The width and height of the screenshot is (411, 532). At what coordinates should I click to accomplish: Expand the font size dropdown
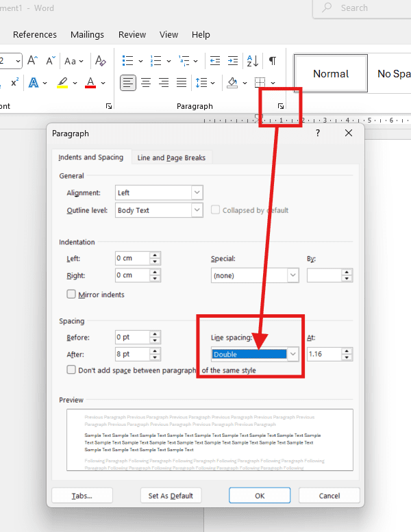[x=18, y=62]
